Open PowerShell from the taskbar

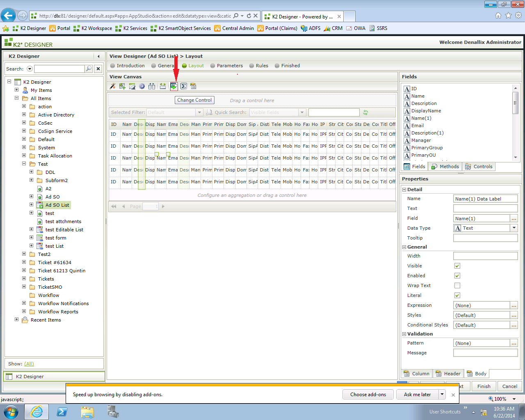pos(62,412)
